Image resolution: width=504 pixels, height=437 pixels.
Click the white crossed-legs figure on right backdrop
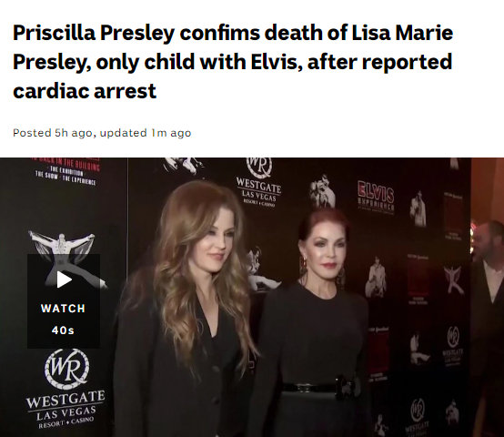(x=454, y=279)
